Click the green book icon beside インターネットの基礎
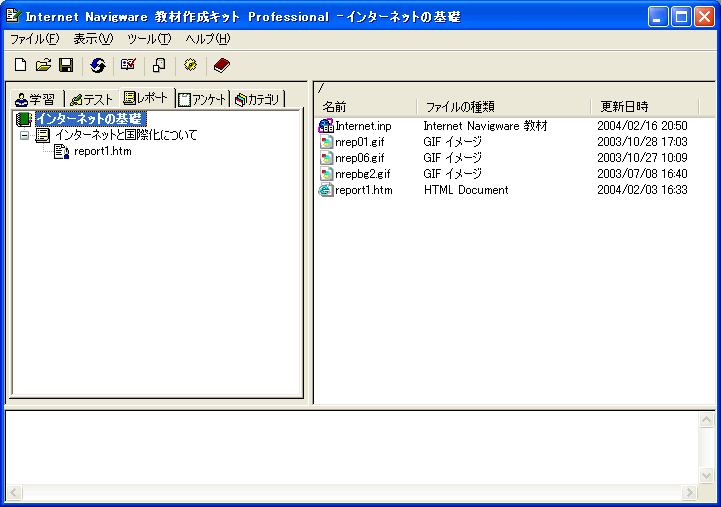The height and width of the screenshot is (507, 721). tap(23, 120)
